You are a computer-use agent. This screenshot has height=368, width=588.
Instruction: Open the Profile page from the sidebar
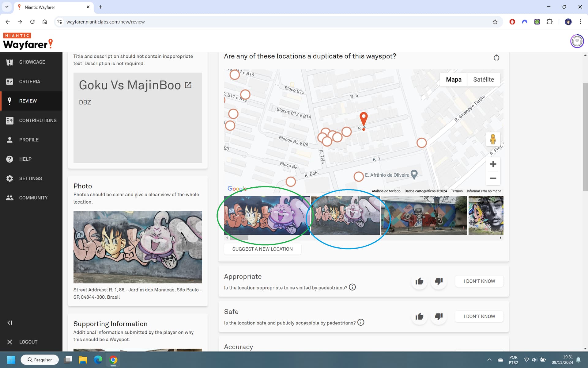point(31,140)
